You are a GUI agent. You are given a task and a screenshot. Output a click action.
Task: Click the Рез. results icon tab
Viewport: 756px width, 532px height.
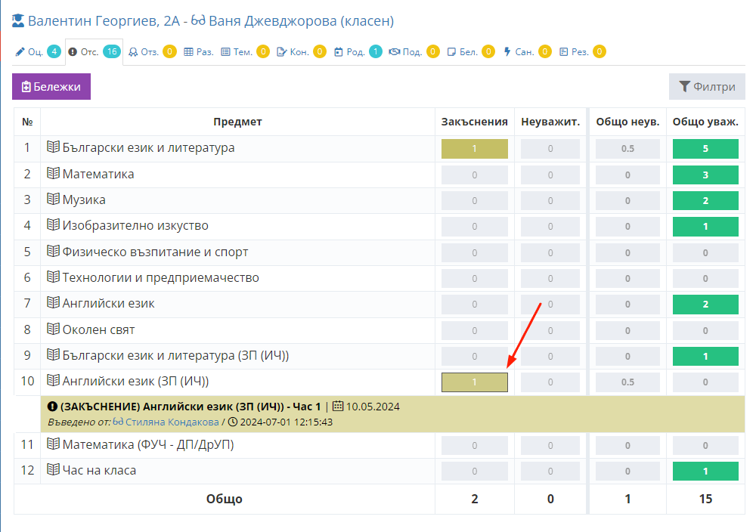click(563, 52)
